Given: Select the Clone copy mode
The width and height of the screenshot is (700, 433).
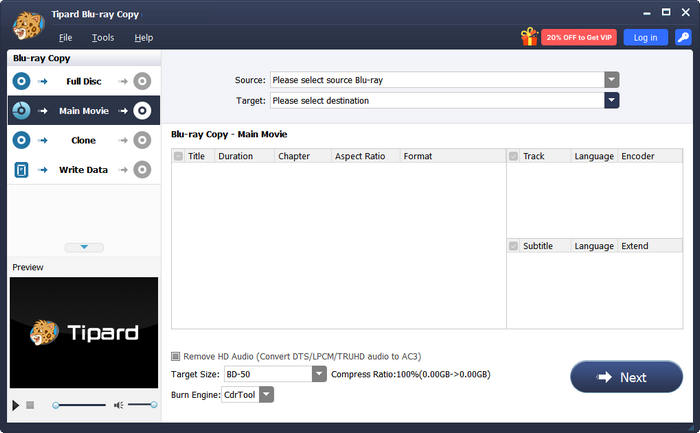Looking at the screenshot, I should (84, 140).
